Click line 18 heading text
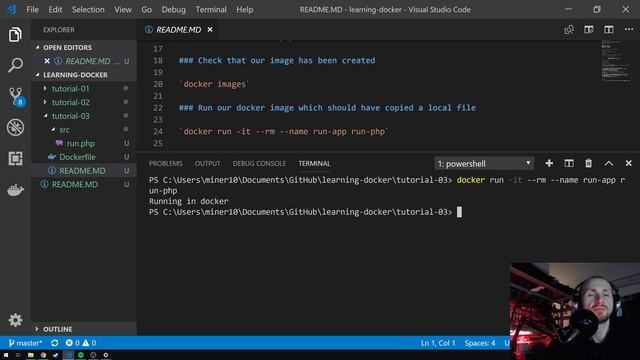This screenshot has height=360, width=640. [x=277, y=60]
